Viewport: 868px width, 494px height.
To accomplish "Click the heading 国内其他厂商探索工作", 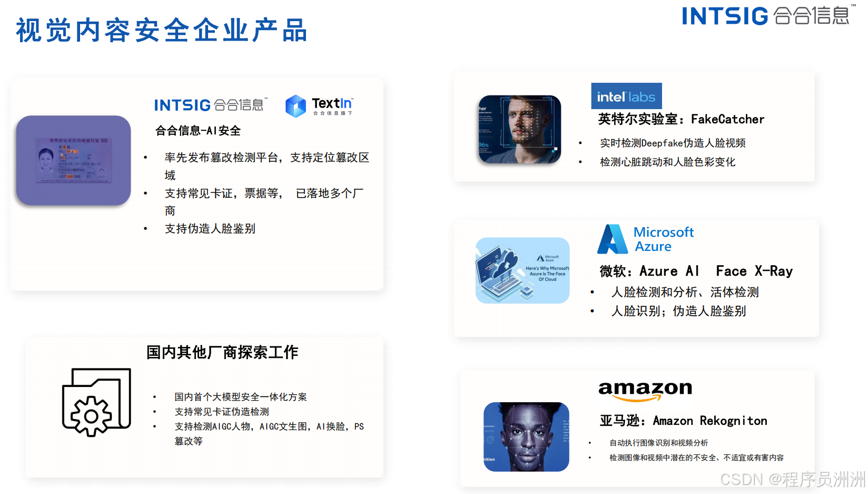I will (x=222, y=352).
